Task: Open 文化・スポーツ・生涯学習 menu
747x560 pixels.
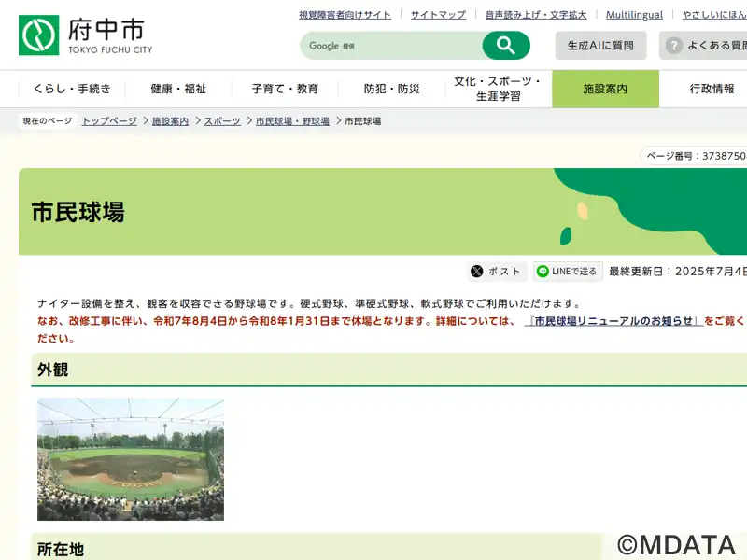Action: tap(499, 89)
